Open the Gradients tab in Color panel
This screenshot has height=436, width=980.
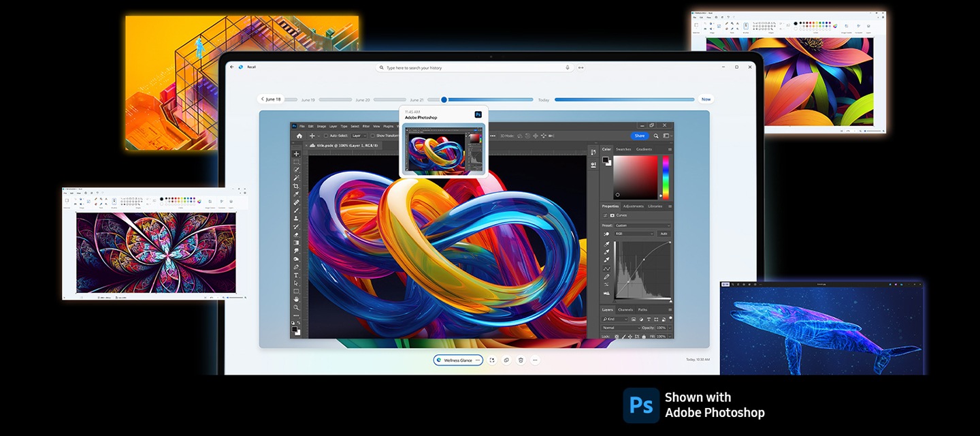coord(644,149)
